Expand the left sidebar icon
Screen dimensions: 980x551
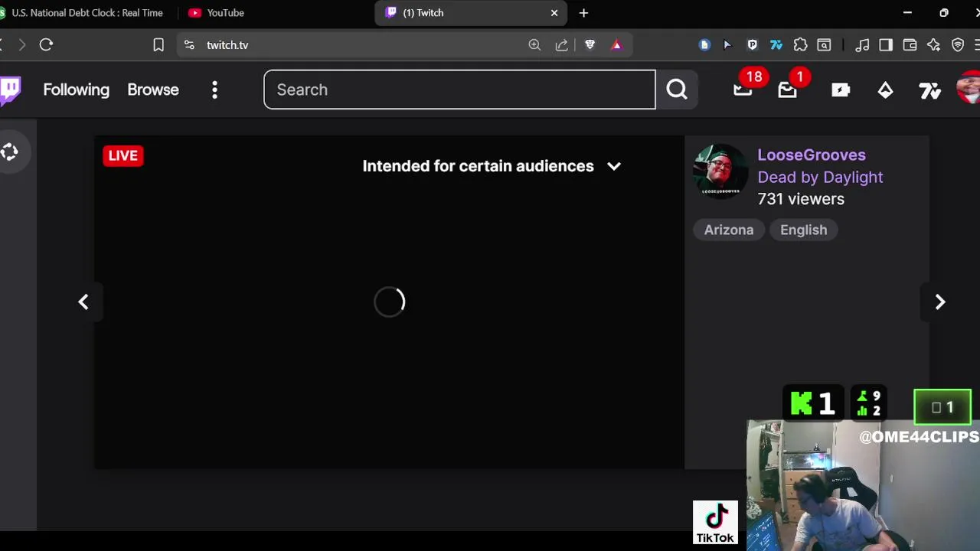pyautogui.click(x=10, y=152)
